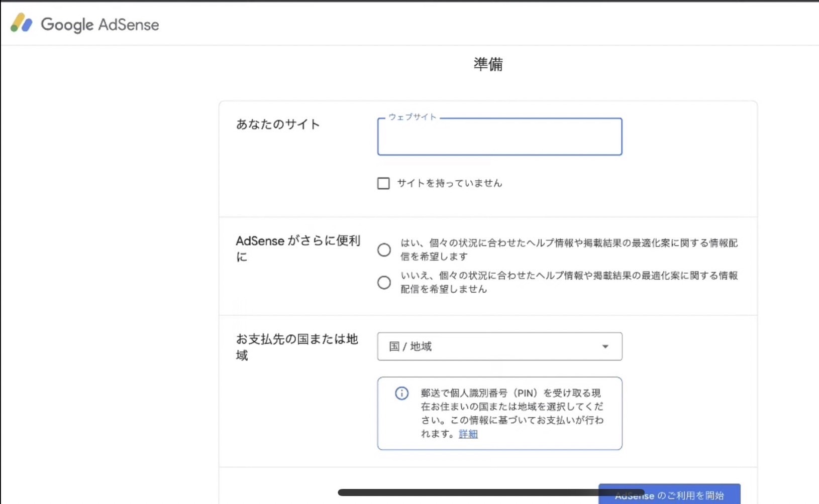
Task: Click the はい option description text
Action: pyautogui.click(x=569, y=249)
